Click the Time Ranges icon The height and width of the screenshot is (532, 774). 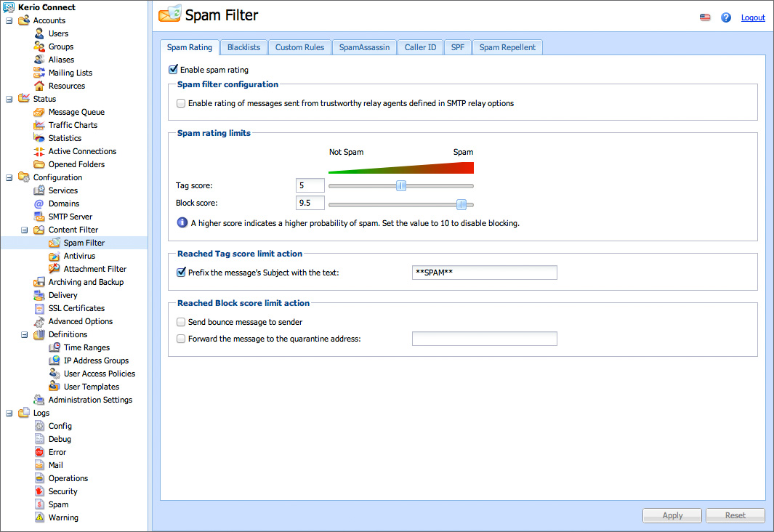click(x=55, y=347)
